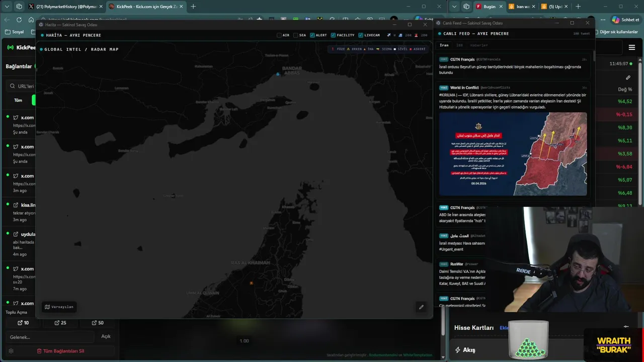Viewport: 644px width, 362px height.
Task: Click the orange marker near Ras Al Khaimah
Action: 251,283
